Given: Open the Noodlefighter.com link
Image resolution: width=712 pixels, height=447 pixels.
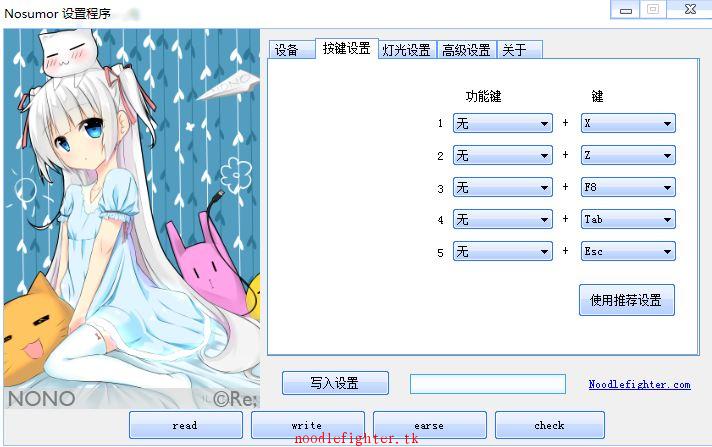Looking at the screenshot, I should click(639, 384).
